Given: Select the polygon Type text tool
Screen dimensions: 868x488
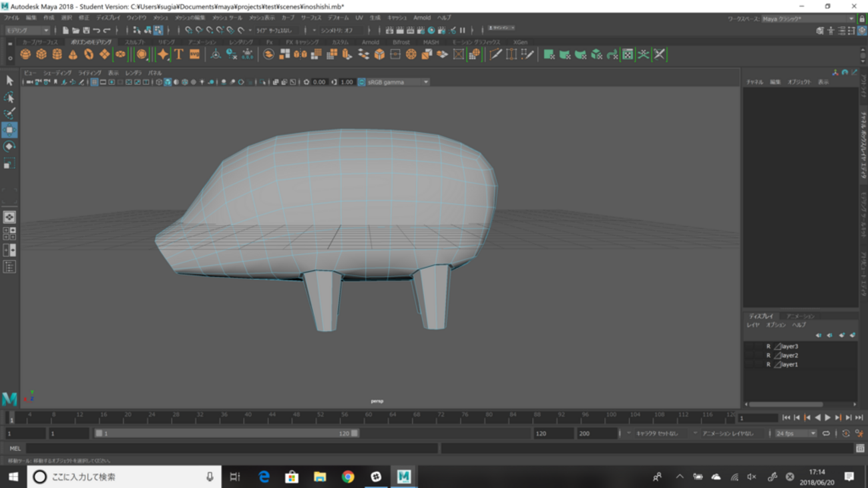Looking at the screenshot, I should click(178, 55).
